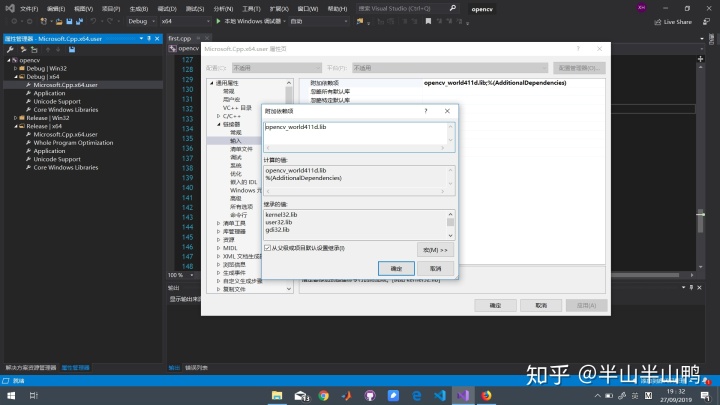Expand the C/C++ tree node
720x405 pixels.
[219, 116]
